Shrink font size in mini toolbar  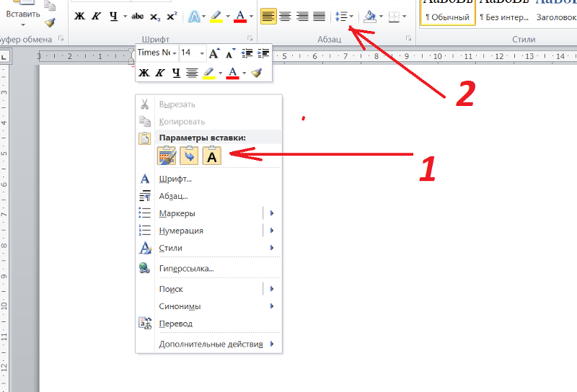230,53
